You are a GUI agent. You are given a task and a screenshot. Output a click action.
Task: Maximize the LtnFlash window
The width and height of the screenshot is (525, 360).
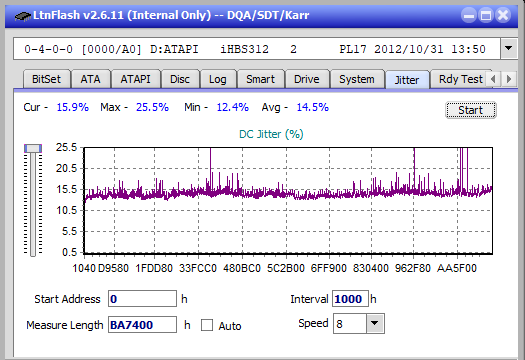pyautogui.click(x=486, y=15)
